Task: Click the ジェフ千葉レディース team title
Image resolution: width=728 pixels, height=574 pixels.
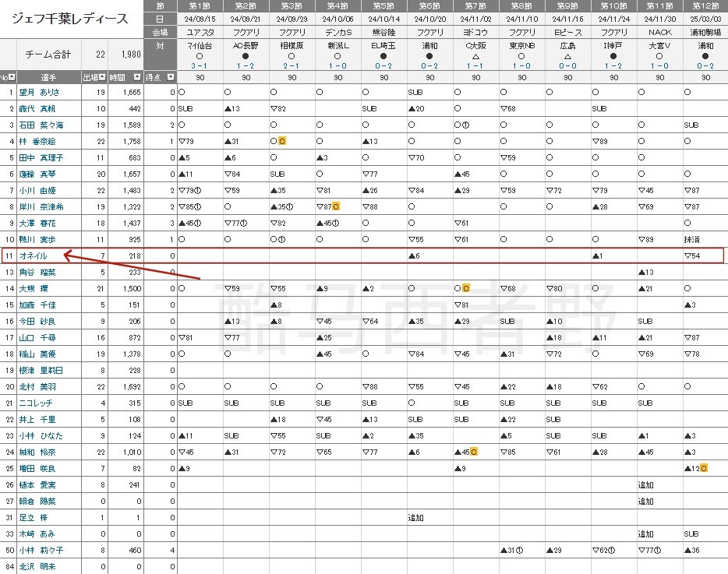Action: click(x=69, y=19)
